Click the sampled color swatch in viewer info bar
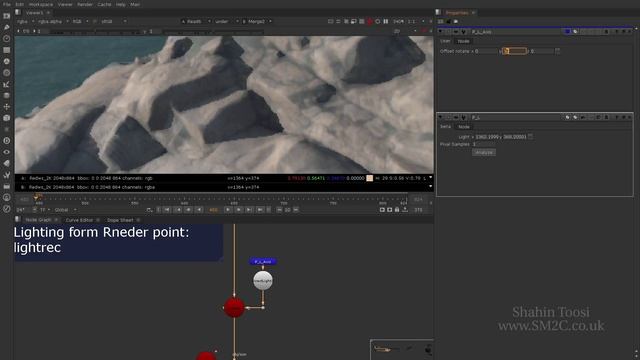Image resolution: width=640 pixels, height=360 pixels. coord(369,178)
